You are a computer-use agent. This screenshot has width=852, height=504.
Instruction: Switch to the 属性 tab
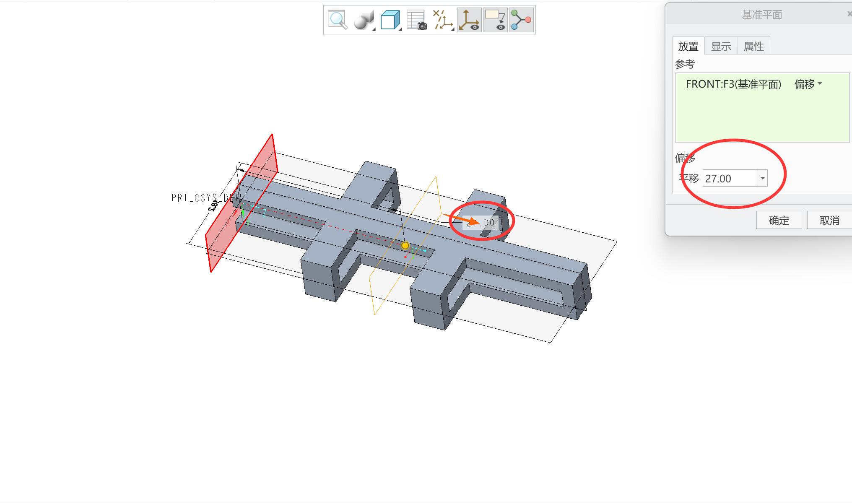click(x=753, y=46)
